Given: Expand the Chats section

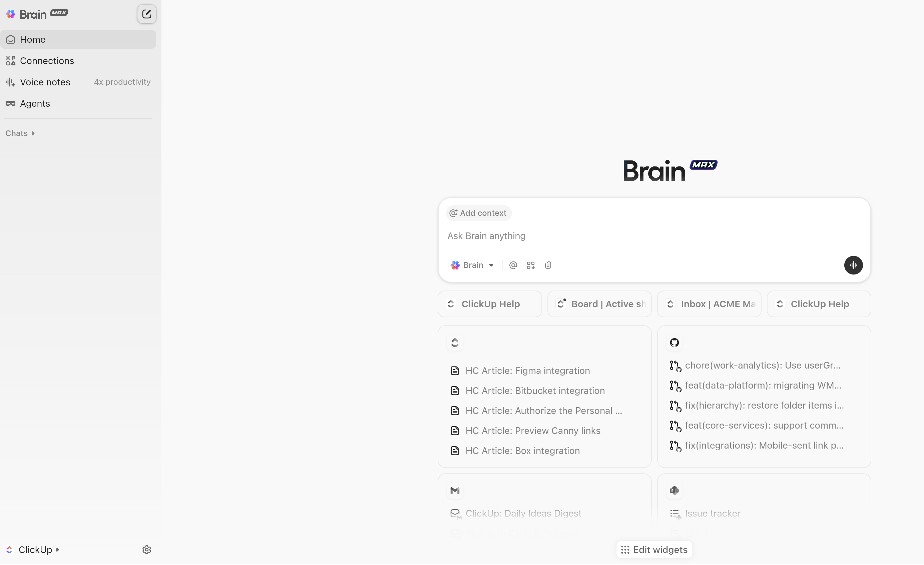Looking at the screenshot, I should coord(20,133).
